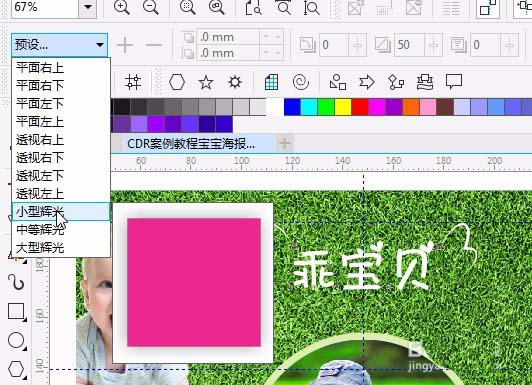
Task: Choose 平面右上 preset
Action: [61, 68]
